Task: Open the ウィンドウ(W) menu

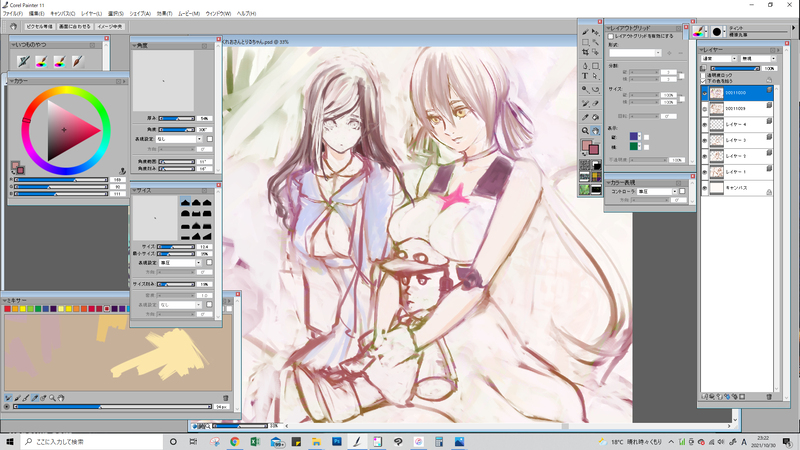Action: click(218, 13)
